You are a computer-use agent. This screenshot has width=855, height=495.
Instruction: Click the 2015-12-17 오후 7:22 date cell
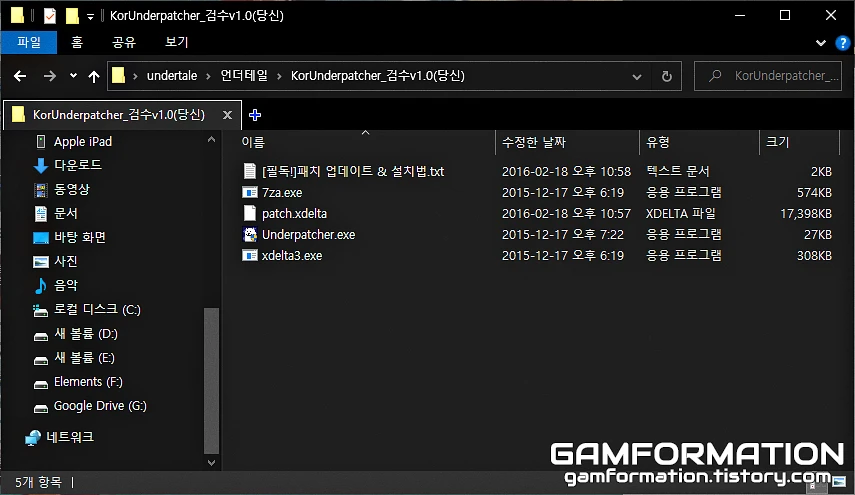click(x=563, y=235)
